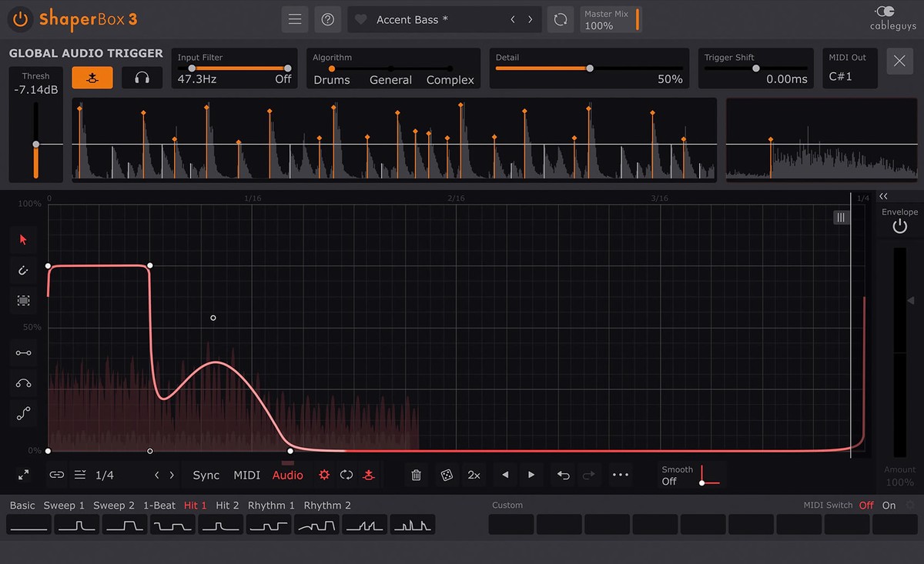Screen dimensions: 924x564
Task: Toggle the snapping magnet tool
Action: click(23, 270)
